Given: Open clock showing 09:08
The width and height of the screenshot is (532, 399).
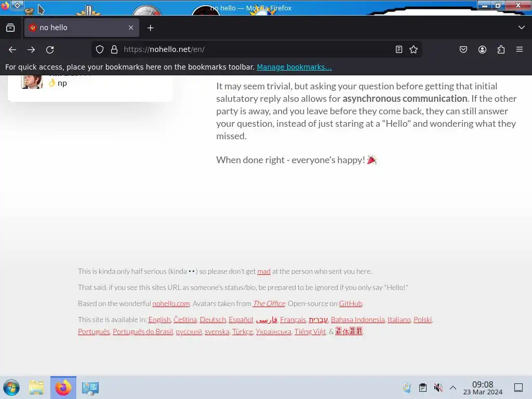Looking at the screenshot, I should click(x=483, y=388).
